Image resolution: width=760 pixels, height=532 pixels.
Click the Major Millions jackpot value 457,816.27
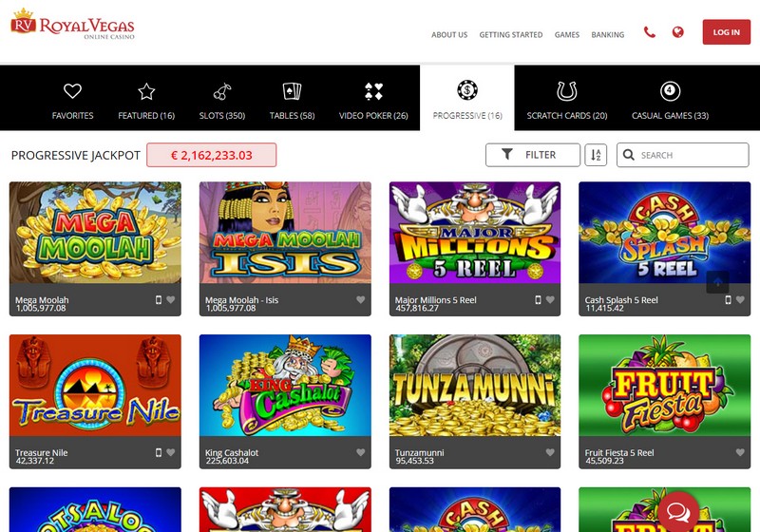(417, 308)
